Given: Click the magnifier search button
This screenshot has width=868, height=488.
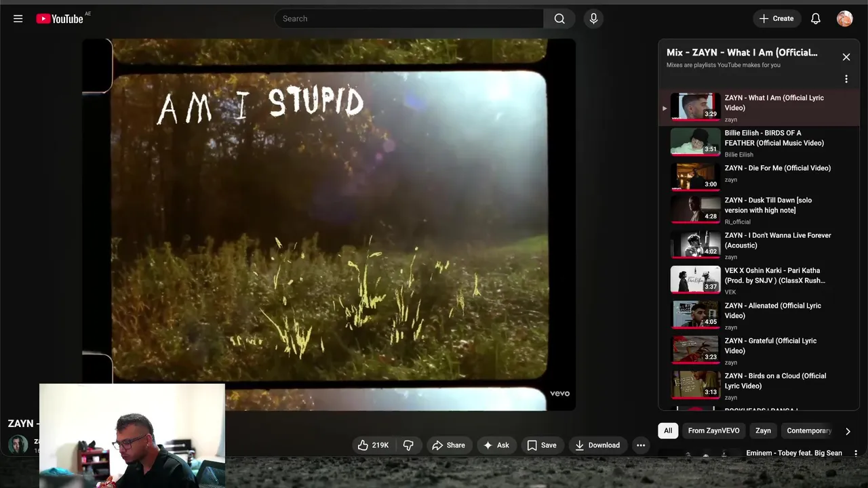Looking at the screenshot, I should (559, 19).
